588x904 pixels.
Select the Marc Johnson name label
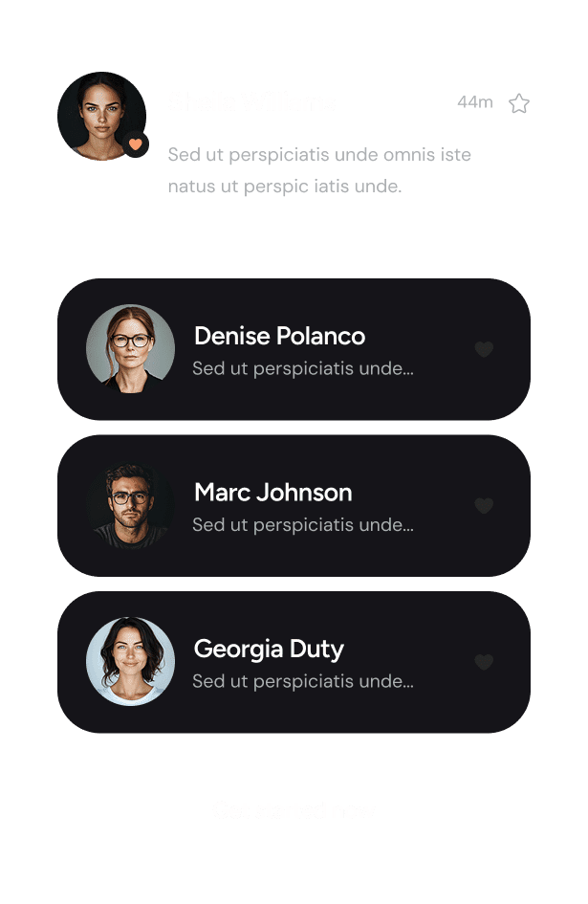[273, 493]
